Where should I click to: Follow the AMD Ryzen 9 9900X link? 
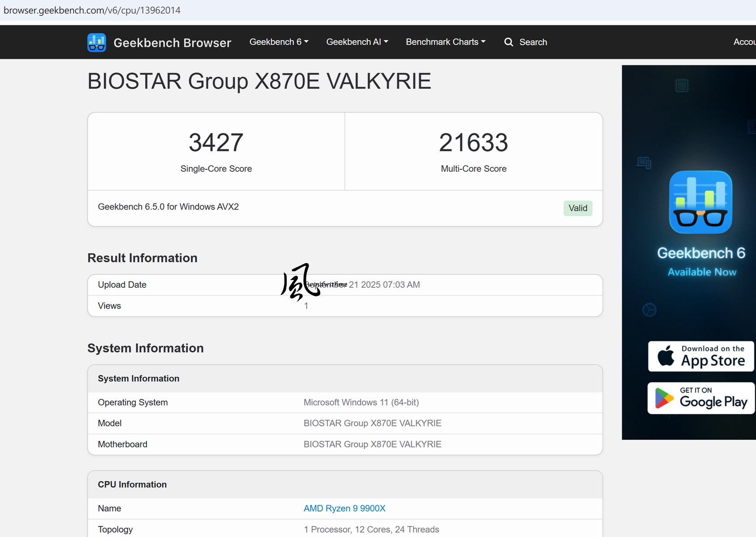344,508
